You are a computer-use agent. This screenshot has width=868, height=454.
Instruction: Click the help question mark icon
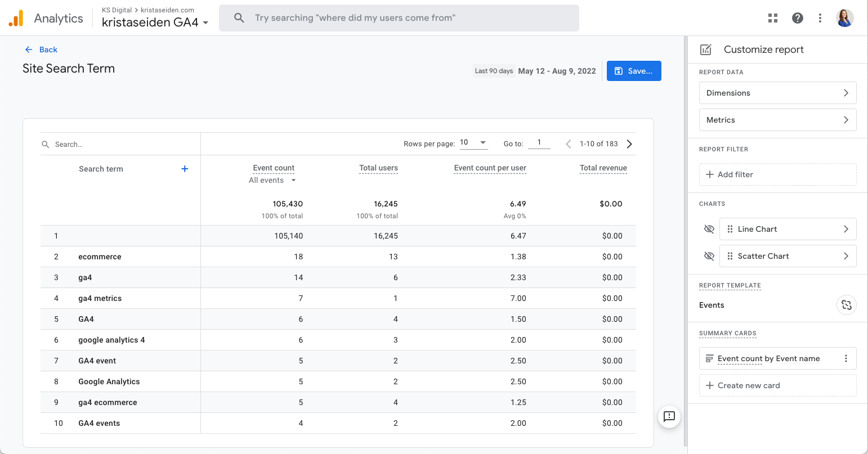pyautogui.click(x=798, y=18)
